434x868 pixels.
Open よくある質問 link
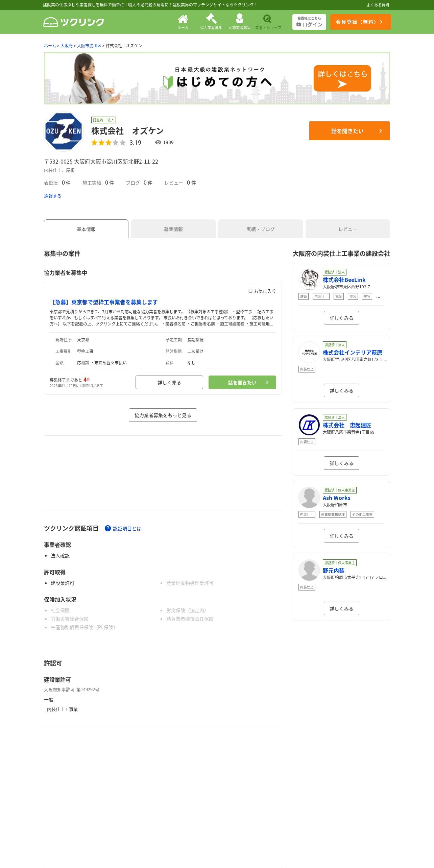click(378, 5)
